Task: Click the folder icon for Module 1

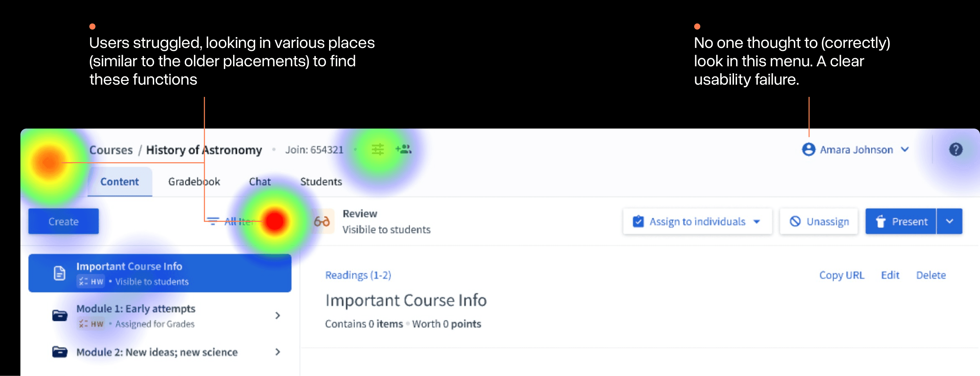Action: pos(59,315)
